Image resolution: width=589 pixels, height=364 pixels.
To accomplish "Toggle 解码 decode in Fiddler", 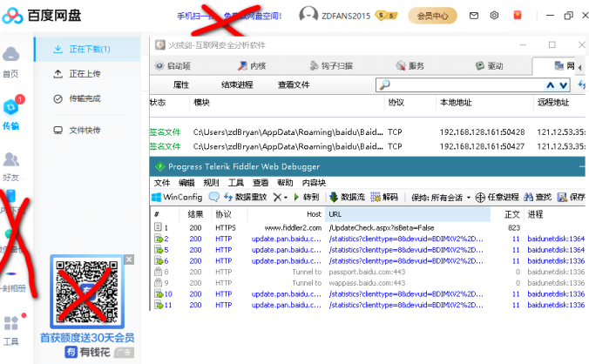I will [x=384, y=197].
